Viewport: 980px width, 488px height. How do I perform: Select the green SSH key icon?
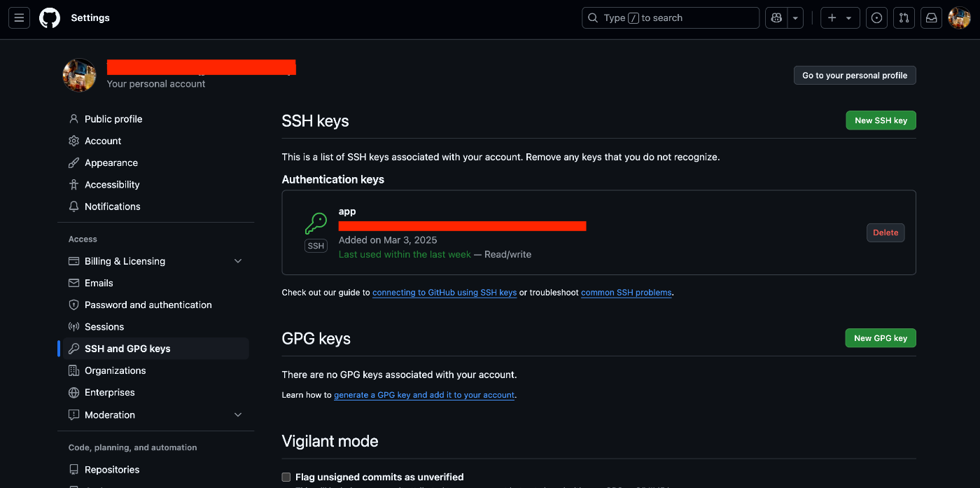316,223
